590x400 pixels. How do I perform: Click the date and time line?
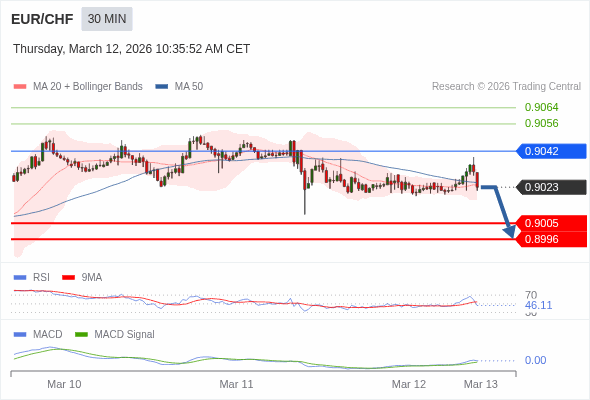[131, 49]
